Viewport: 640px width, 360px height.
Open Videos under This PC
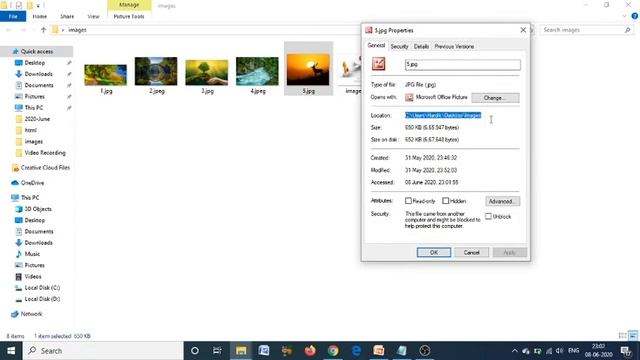[x=33, y=276]
